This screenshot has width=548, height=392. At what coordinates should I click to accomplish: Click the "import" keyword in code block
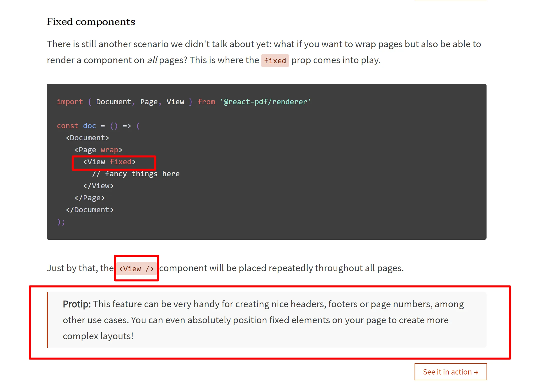pyautogui.click(x=70, y=102)
